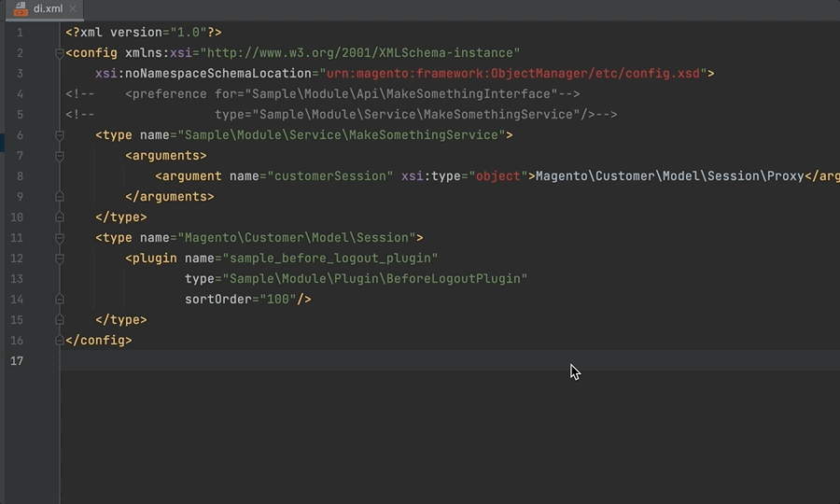Viewport: 840px width, 504px height.
Task: Collapse the config element fold on line 2
Action: pos(60,53)
